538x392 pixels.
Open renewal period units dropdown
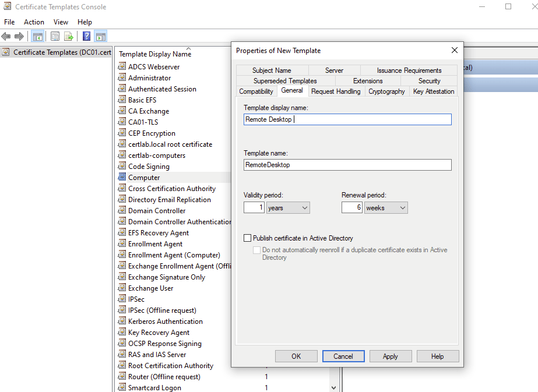click(386, 208)
